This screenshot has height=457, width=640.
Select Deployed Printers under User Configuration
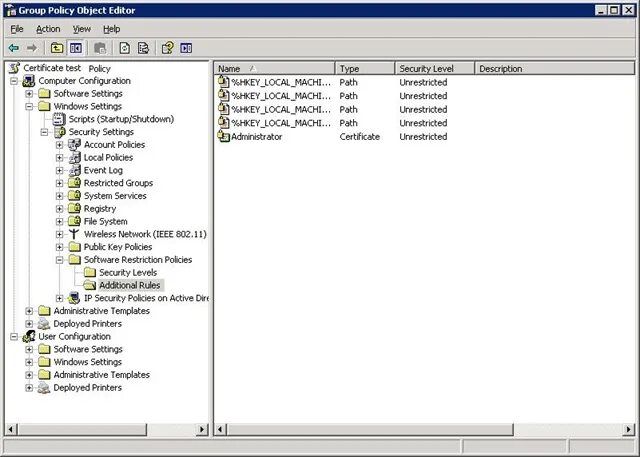(x=88, y=388)
